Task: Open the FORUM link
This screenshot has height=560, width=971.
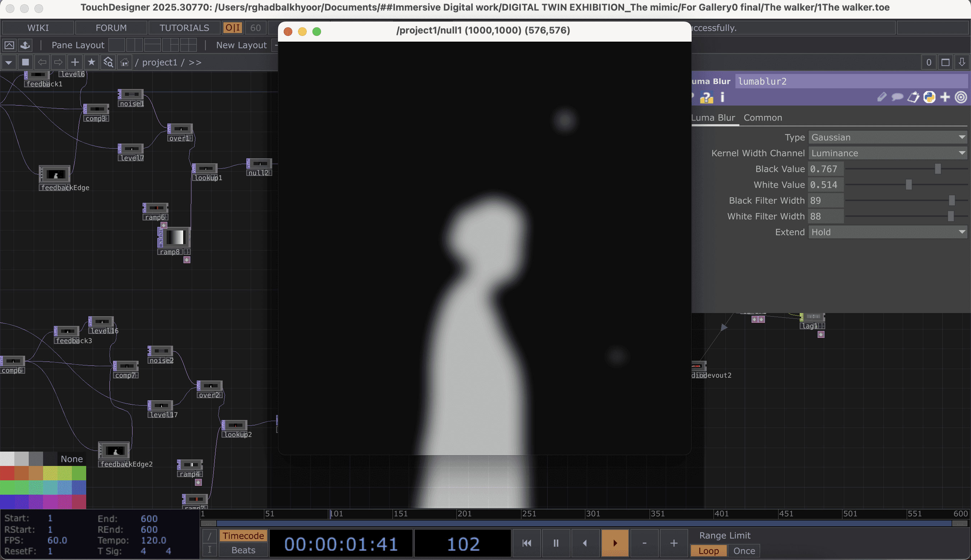Action: pos(111,28)
